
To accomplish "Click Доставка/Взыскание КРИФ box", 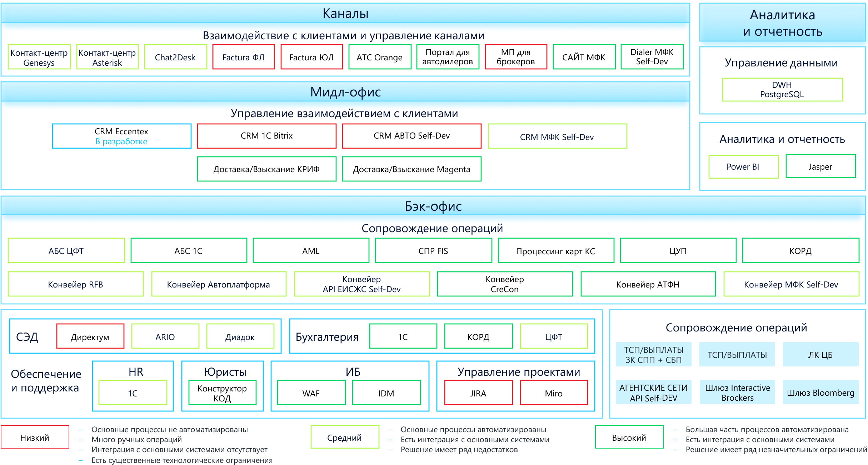I will point(267,169).
